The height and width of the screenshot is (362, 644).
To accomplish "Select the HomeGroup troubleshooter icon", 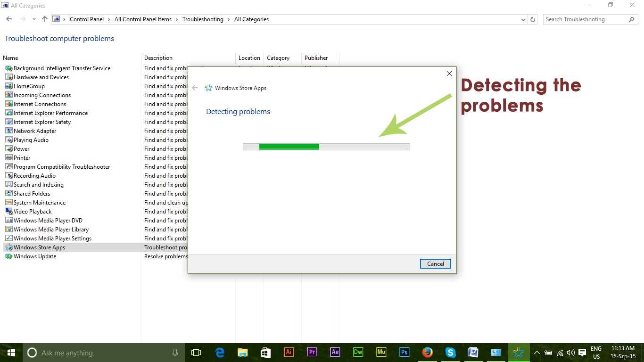I will 8,86.
